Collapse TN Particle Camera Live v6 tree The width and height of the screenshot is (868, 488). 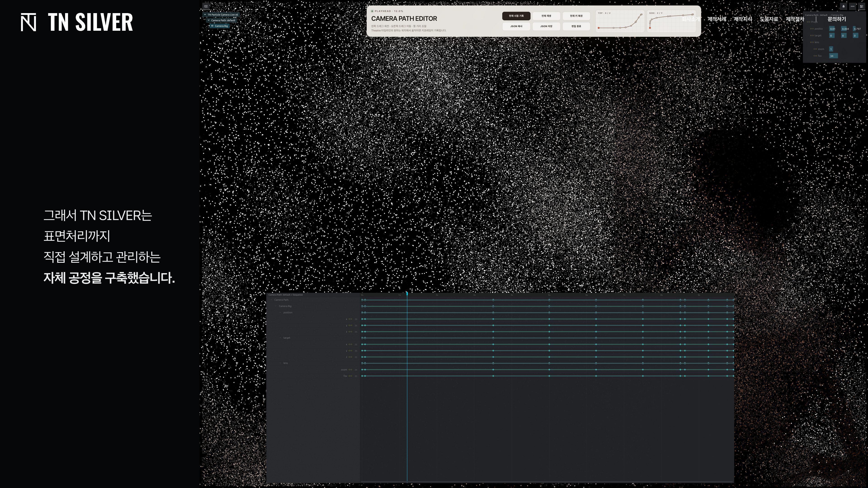pos(205,14)
